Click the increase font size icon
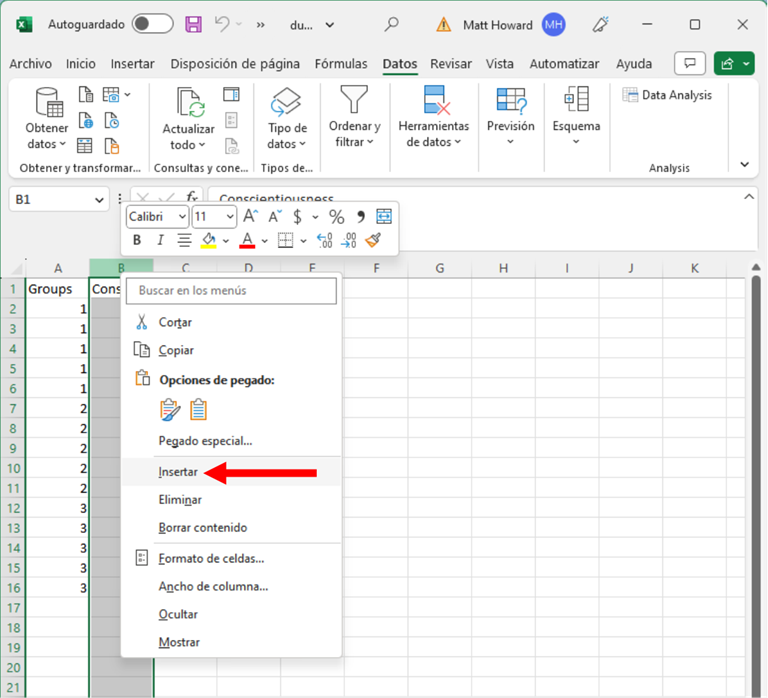Image resolution: width=768 pixels, height=698 pixels. [x=251, y=217]
